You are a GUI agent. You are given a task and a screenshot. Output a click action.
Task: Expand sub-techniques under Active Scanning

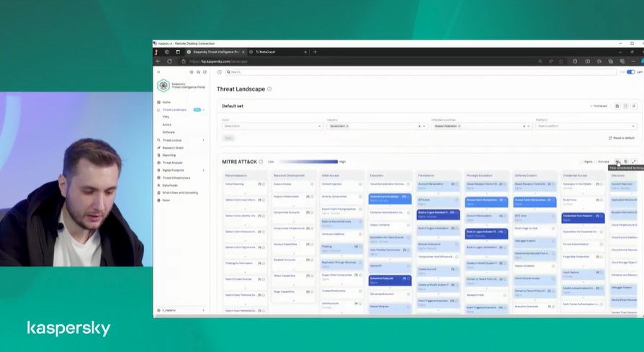[246, 193]
